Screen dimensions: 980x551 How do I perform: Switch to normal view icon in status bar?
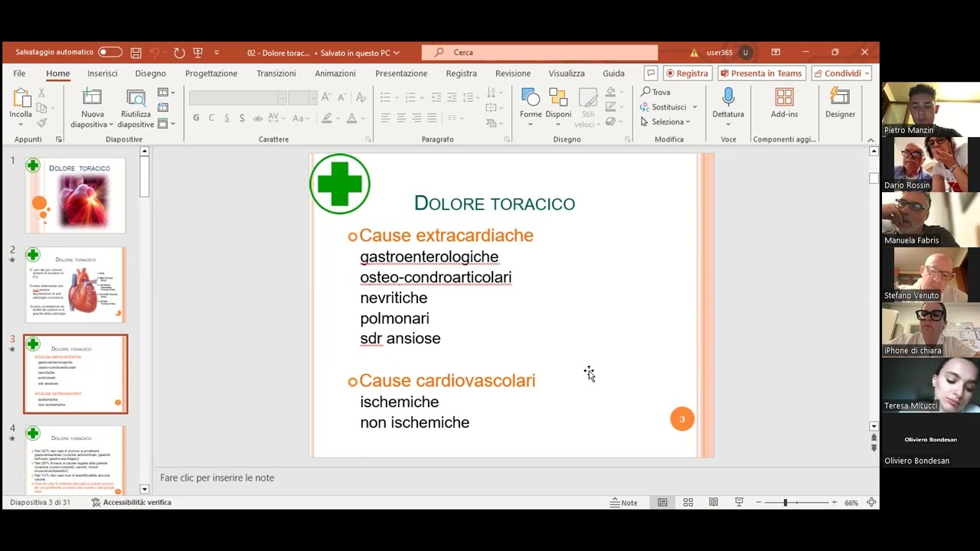click(x=662, y=503)
